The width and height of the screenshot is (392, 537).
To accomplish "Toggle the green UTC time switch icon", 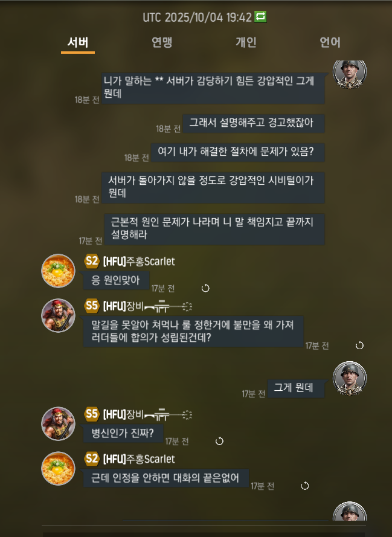I will [260, 16].
